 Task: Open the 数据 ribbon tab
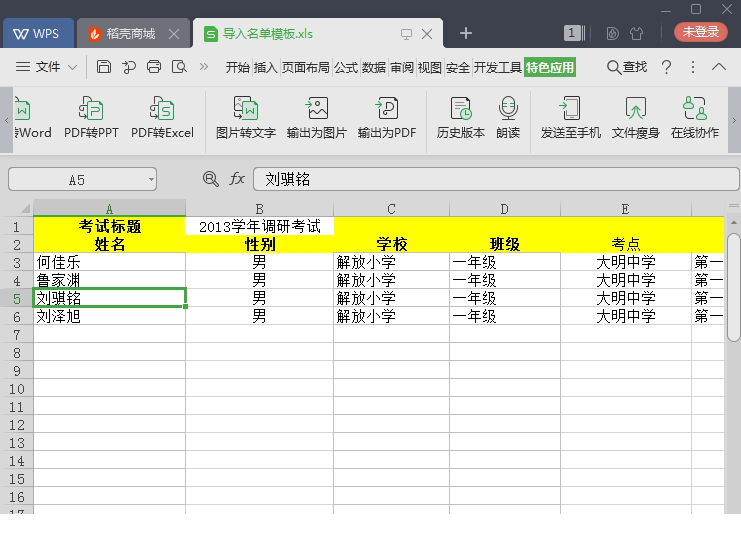374,68
